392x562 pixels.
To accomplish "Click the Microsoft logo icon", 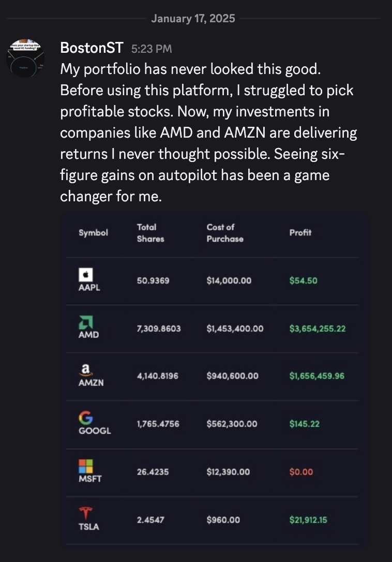I will tap(86, 465).
